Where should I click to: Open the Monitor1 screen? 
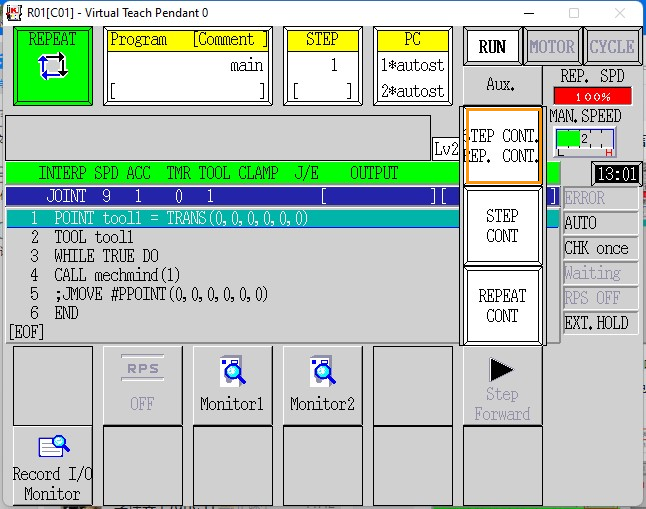232,385
